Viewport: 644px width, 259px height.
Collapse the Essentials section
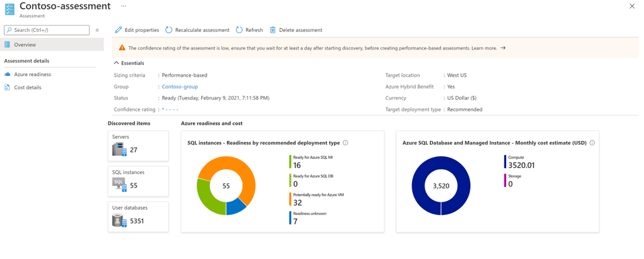[117, 63]
